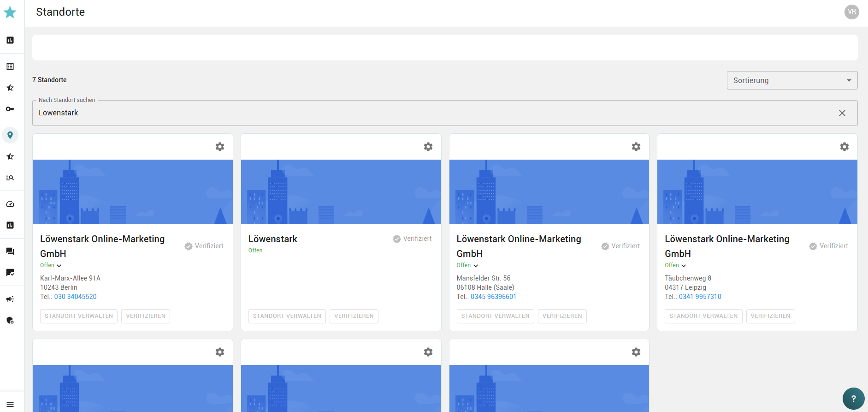Open the list view icon in the sidebar
The image size is (868, 412).
point(10,66)
